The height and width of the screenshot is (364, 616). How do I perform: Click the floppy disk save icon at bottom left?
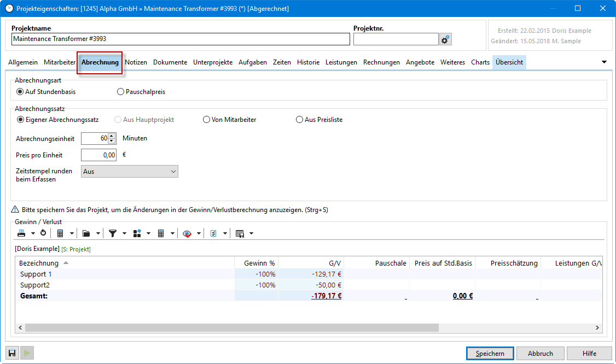(11, 353)
